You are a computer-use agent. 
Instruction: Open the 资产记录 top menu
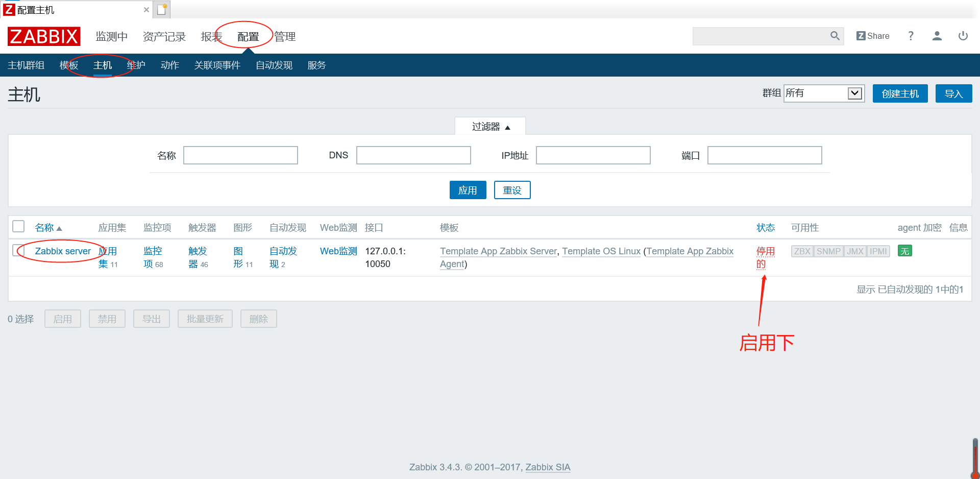(164, 36)
